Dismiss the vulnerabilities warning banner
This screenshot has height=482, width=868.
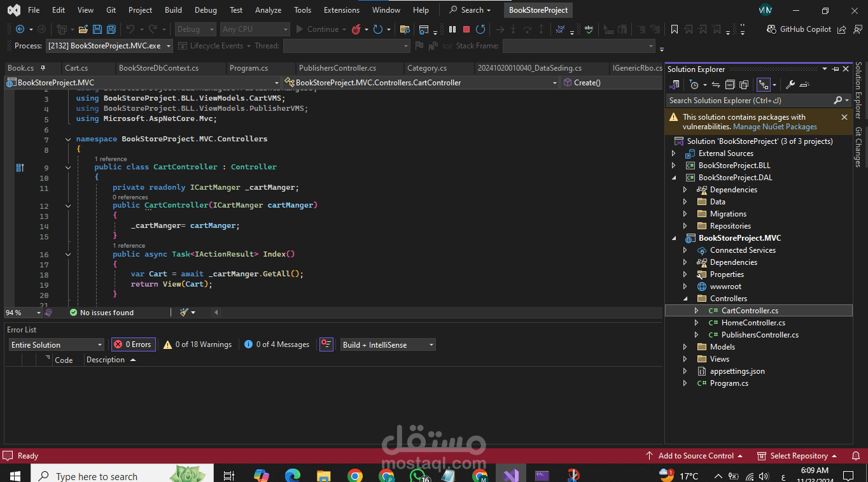pyautogui.click(x=844, y=117)
